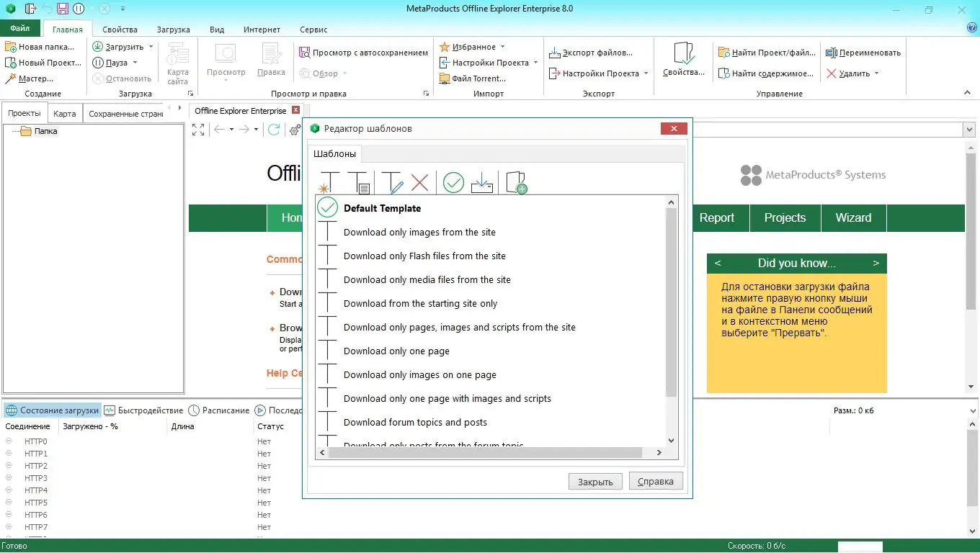Click the import template tray icon

click(482, 182)
